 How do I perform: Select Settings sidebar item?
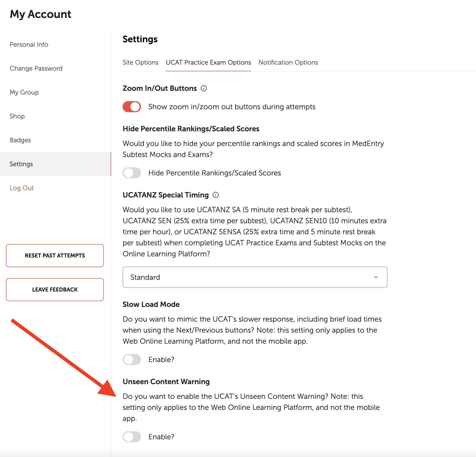coord(55,164)
